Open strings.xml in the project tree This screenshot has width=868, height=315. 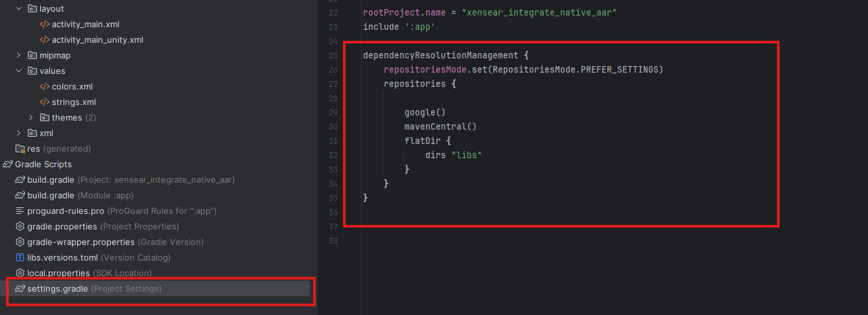tap(74, 102)
